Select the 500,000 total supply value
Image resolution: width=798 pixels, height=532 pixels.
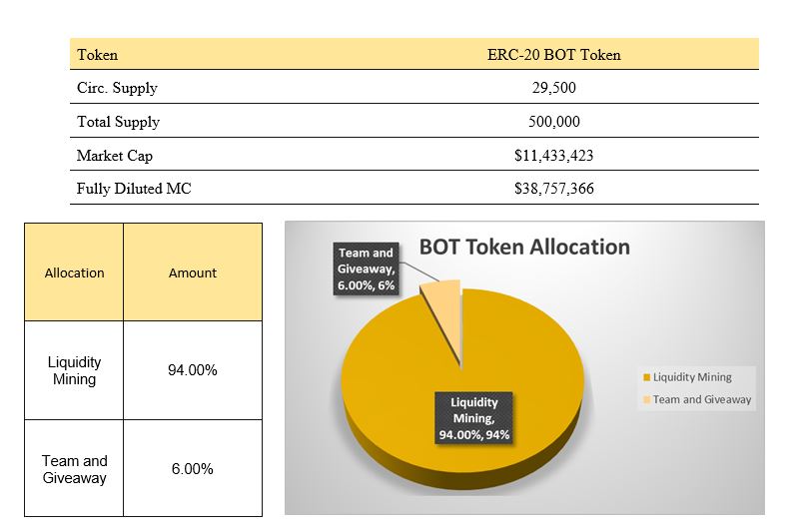553,122
